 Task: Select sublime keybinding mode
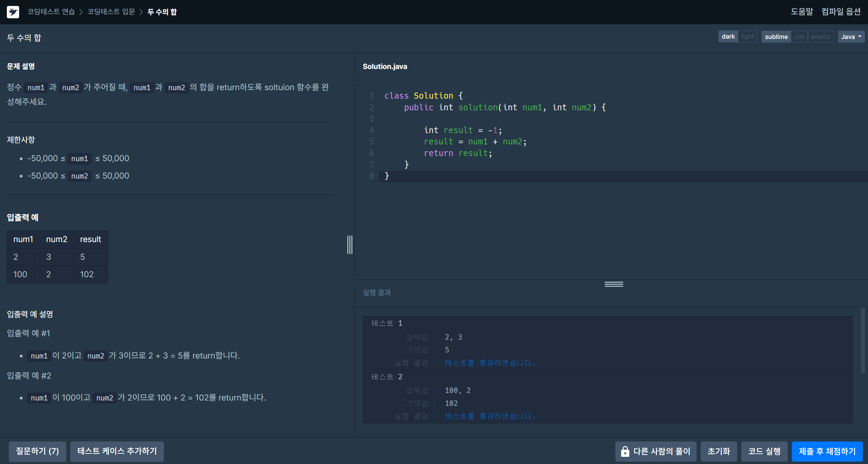(x=776, y=37)
